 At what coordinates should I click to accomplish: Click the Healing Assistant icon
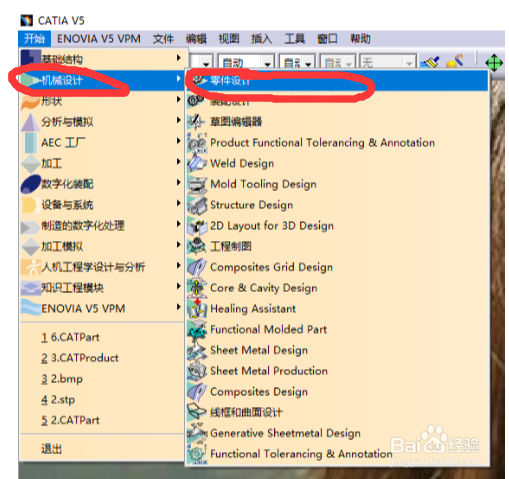[x=197, y=309]
